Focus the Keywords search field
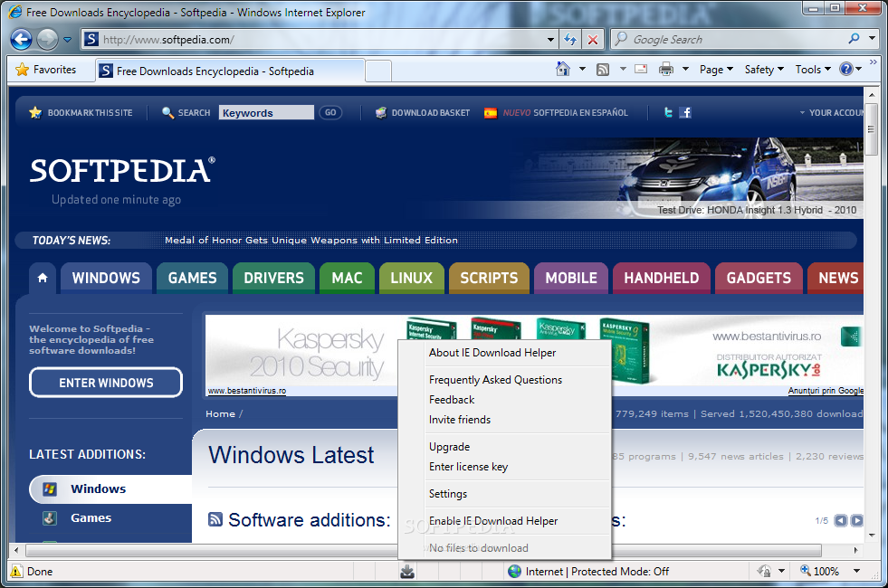888x588 pixels. (x=266, y=112)
